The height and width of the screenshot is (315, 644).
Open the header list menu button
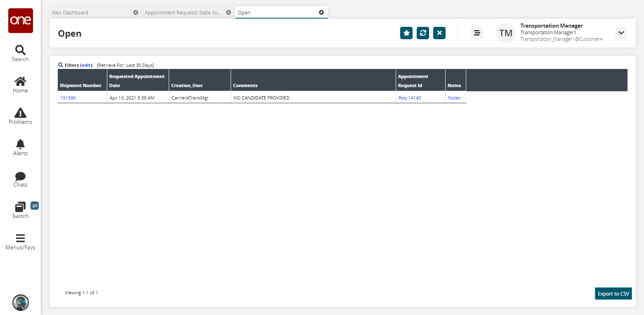[x=477, y=33]
